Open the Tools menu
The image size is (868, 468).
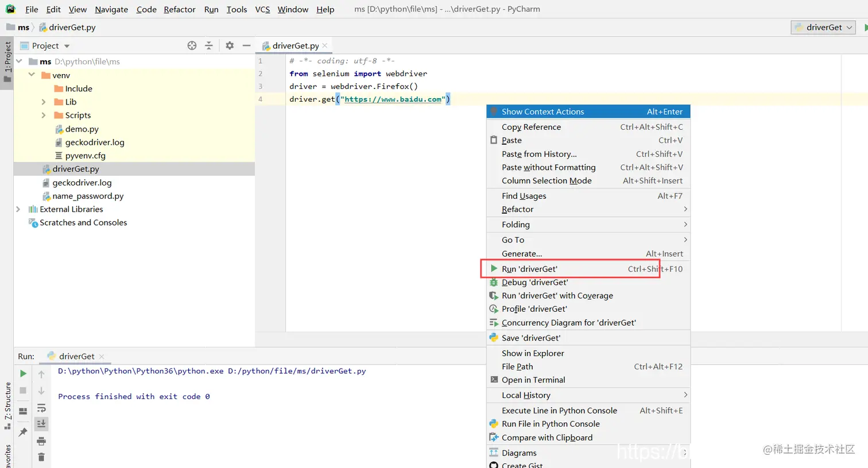(237, 9)
